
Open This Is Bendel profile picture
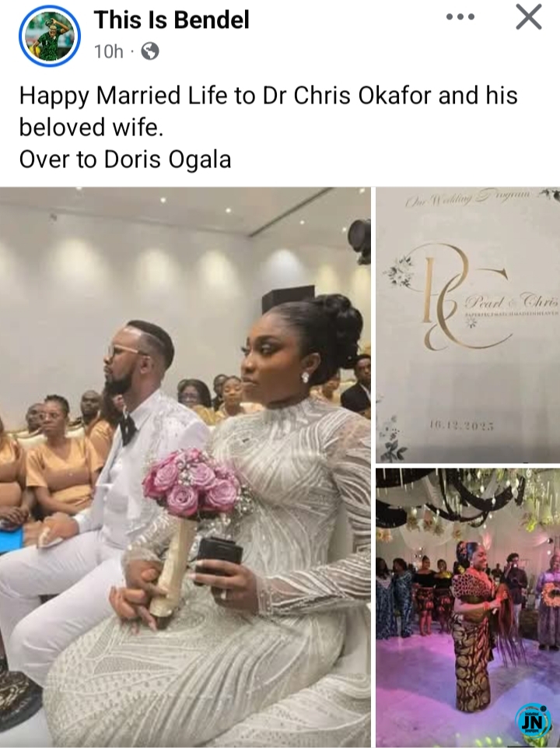[50, 37]
